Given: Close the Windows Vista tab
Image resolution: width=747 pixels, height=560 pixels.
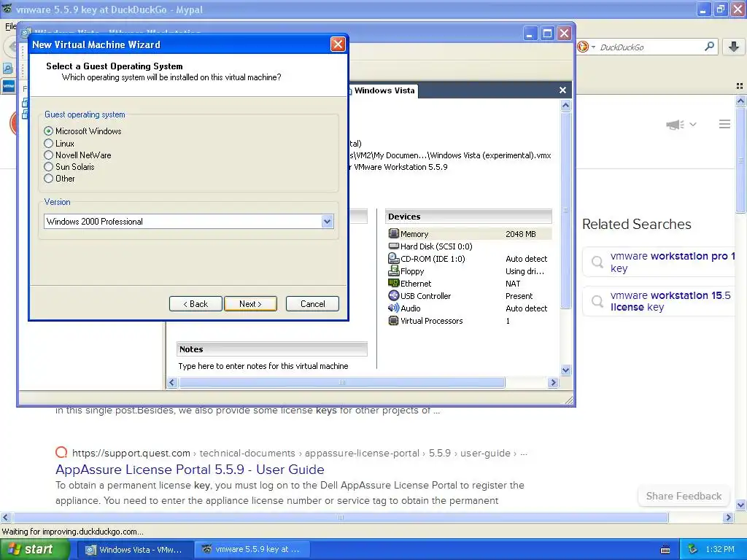Looking at the screenshot, I should tap(562, 90).
